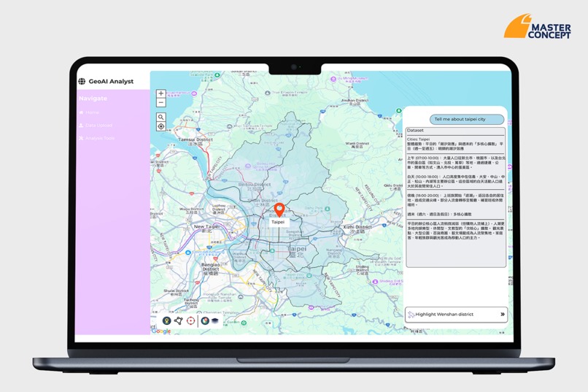
Task: Open Analysis Tools in the sidebar
Action: pos(97,138)
